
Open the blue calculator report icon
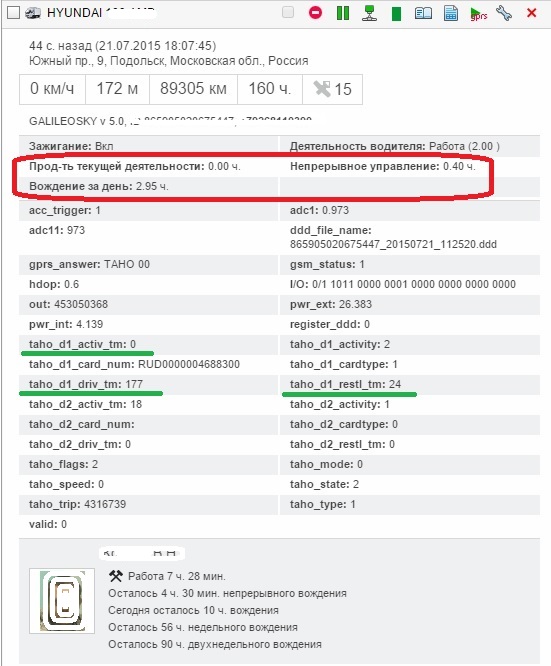(451, 13)
